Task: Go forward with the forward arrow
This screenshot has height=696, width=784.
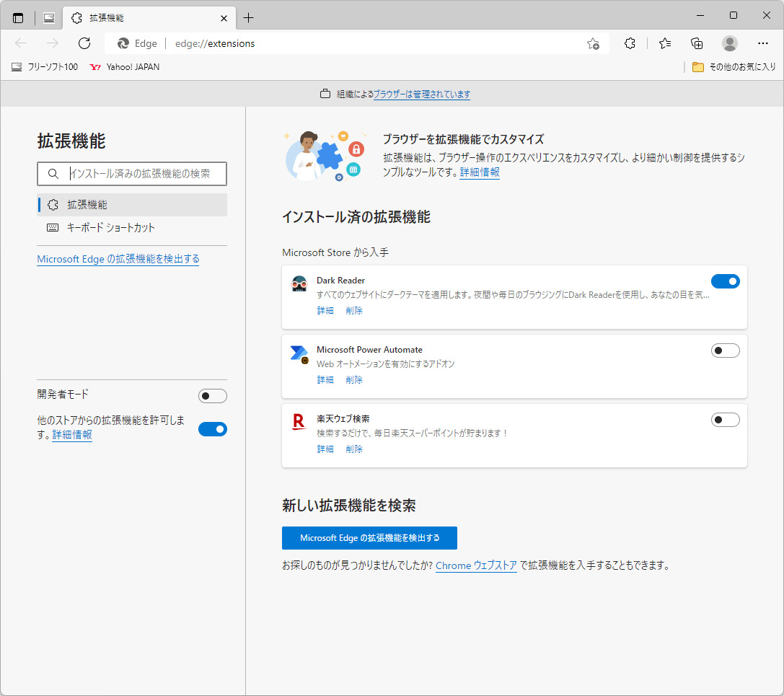Action: click(x=53, y=43)
